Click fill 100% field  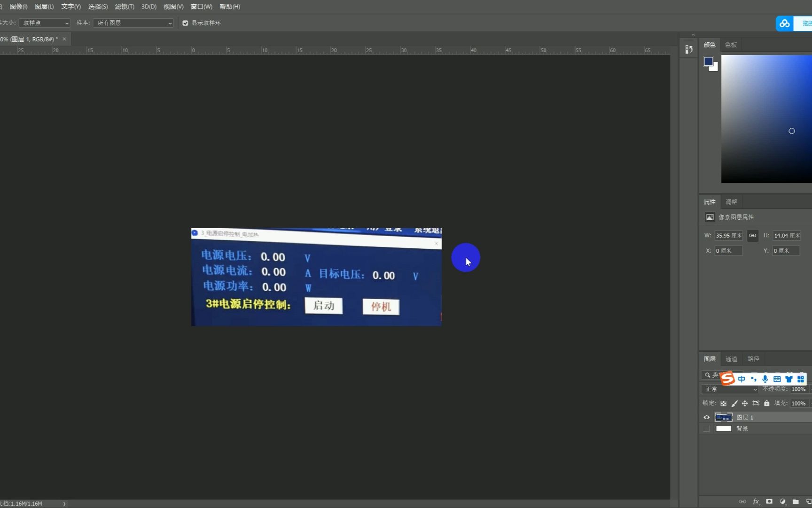pyautogui.click(x=798, y=404)
